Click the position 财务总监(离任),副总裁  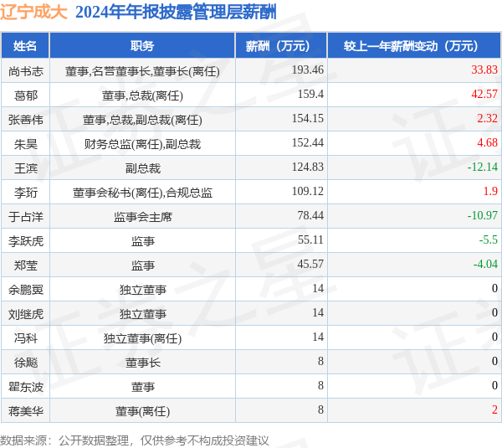(x=142, y=144)
